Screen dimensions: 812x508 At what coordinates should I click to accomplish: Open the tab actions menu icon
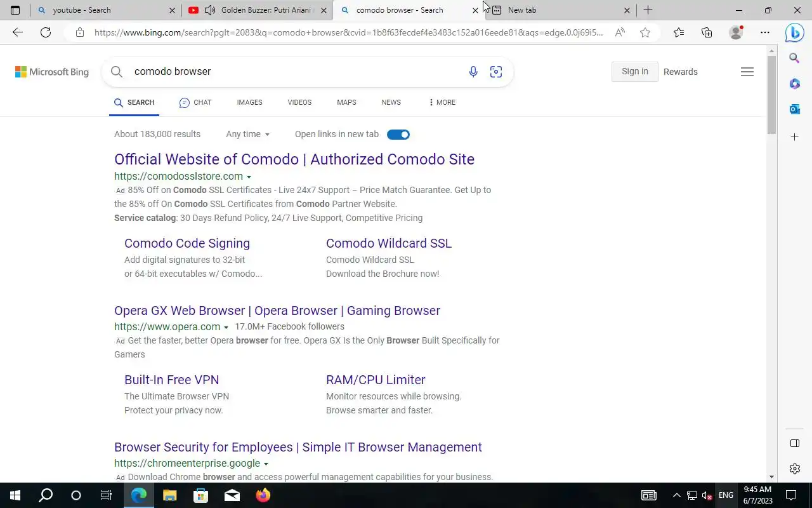coord(15,10)
